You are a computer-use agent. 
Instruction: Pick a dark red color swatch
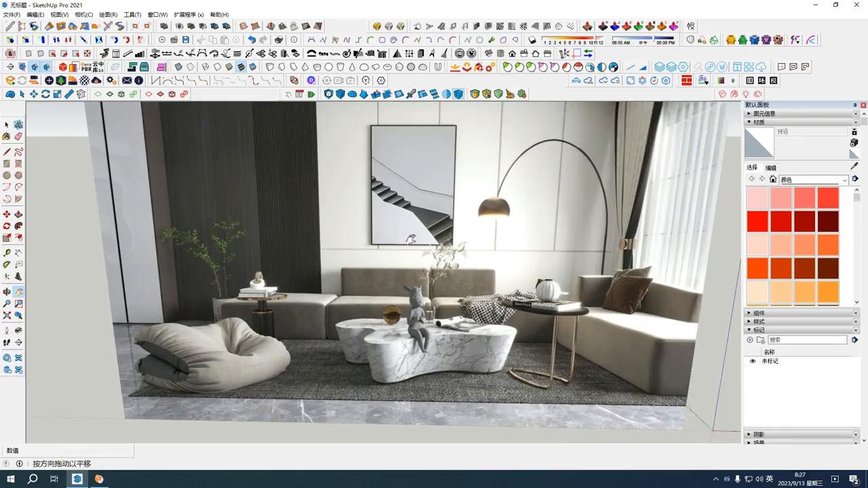pyautogui.click(x=826, y=220)
